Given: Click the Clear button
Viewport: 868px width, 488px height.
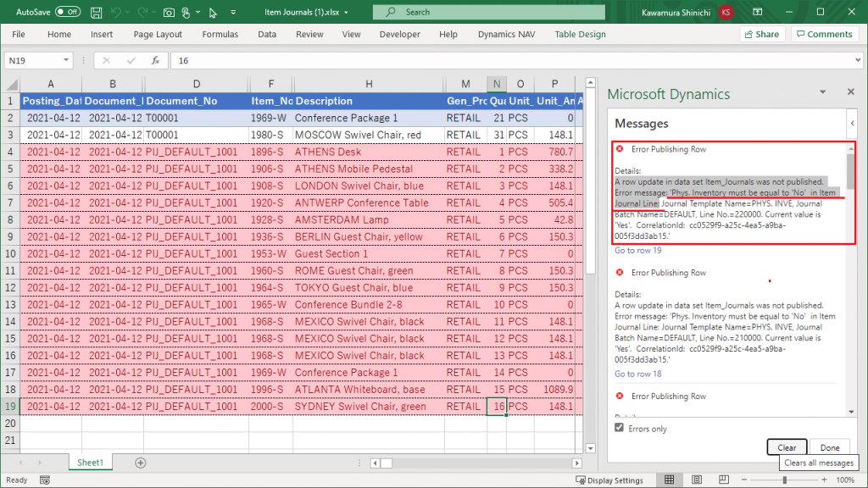Looking at the screenshot, I should tap(786, 447).
